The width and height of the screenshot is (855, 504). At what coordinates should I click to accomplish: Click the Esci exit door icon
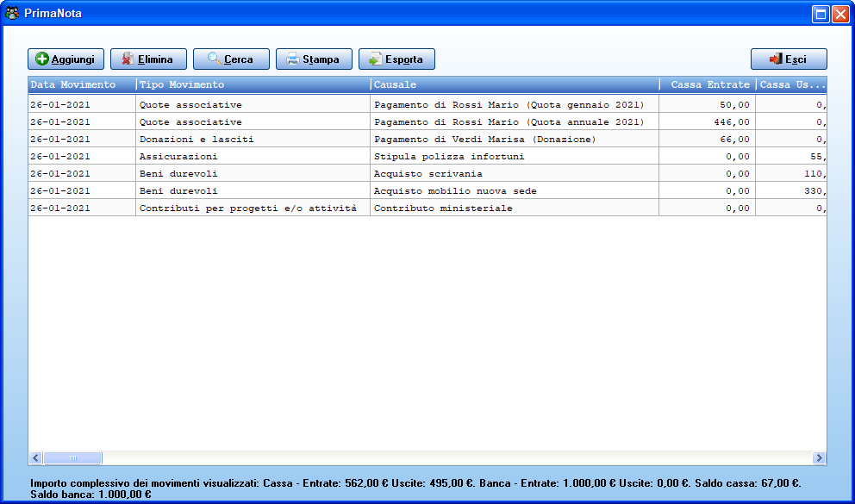click(776, 59)
